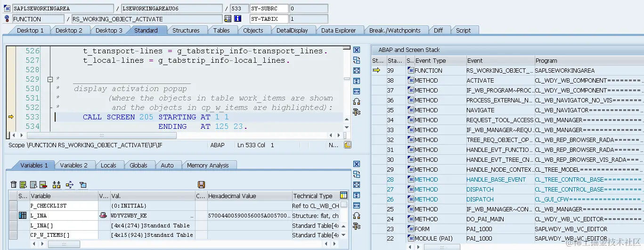Click the services icon of the source code tool

(357, 112)
